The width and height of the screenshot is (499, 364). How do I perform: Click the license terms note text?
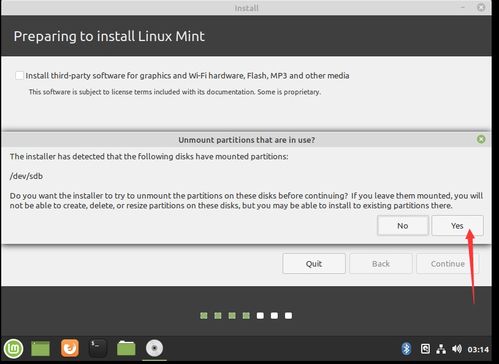point(175,92)
